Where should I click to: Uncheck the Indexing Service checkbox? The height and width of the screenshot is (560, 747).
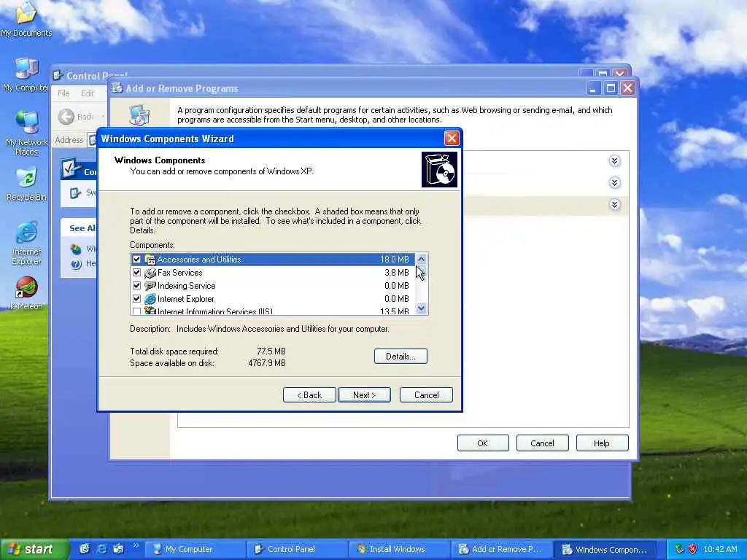pyautogui.click(x=136, y=286)
